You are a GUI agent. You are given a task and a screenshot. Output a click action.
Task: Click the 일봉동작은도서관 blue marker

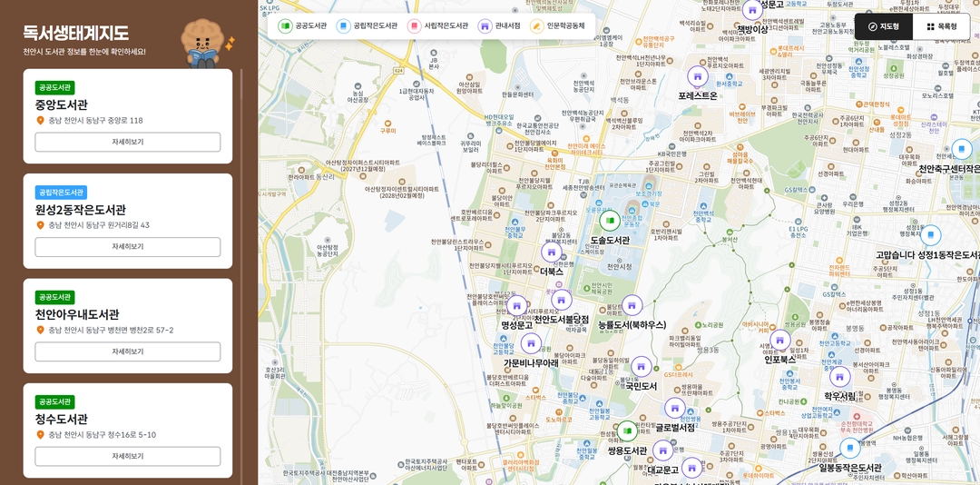click(849, 448)
